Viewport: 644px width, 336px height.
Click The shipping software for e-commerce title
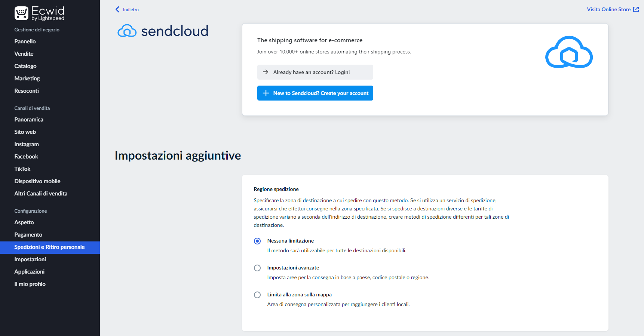(x=310, y=40)
